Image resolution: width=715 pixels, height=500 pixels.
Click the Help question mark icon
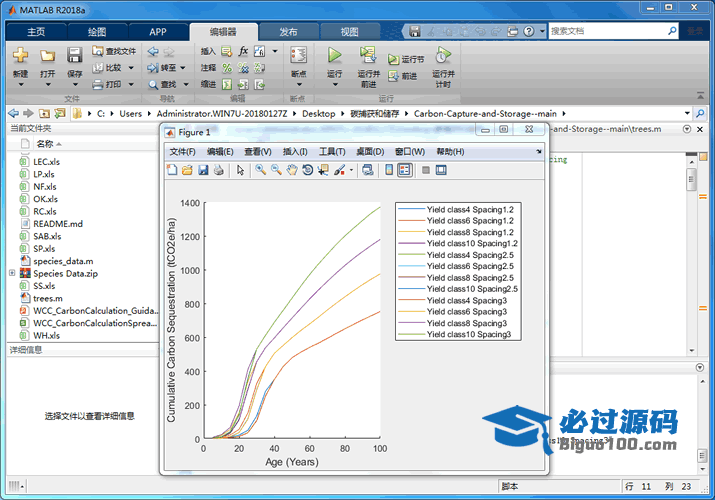click(x=528, y=31)
